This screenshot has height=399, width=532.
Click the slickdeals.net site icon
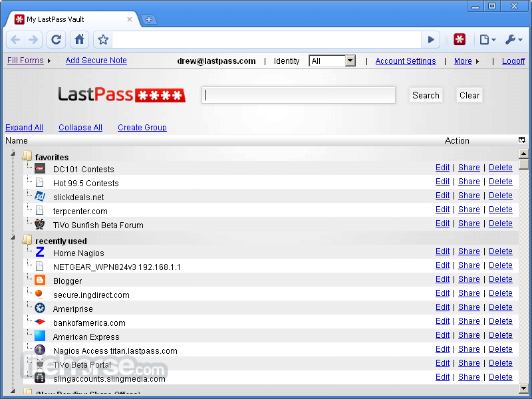pos(40,196)
